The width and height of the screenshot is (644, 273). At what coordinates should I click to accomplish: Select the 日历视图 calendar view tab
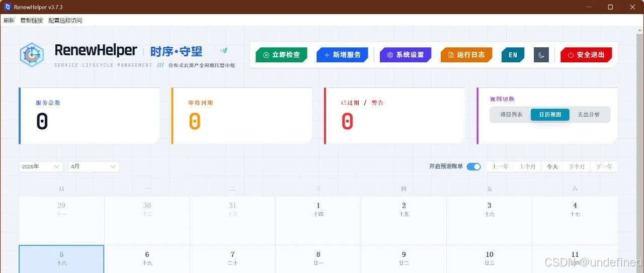click(x=550, y=115)
